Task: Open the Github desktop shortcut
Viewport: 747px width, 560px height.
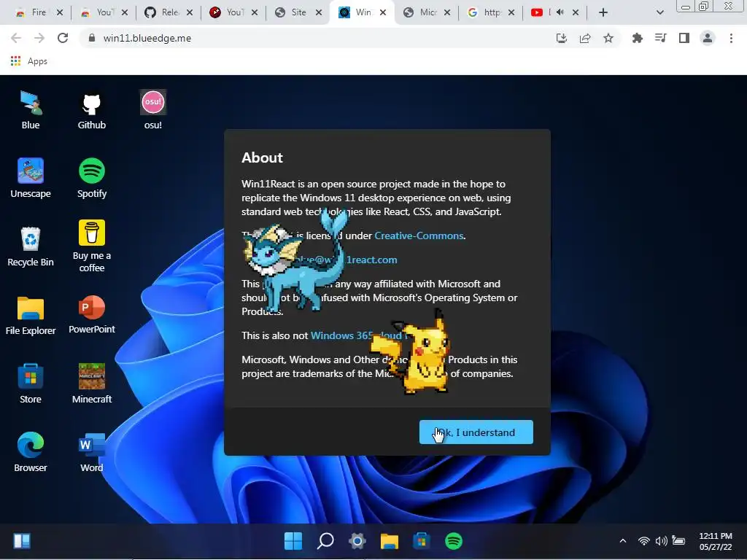Action: tap(91, 110)
